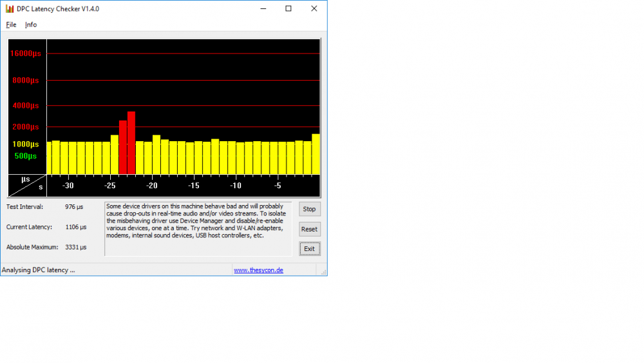644x363 pixels.
Task: Click the -30 time axis label
Action: pyautogui.click(x=68, y=186)
